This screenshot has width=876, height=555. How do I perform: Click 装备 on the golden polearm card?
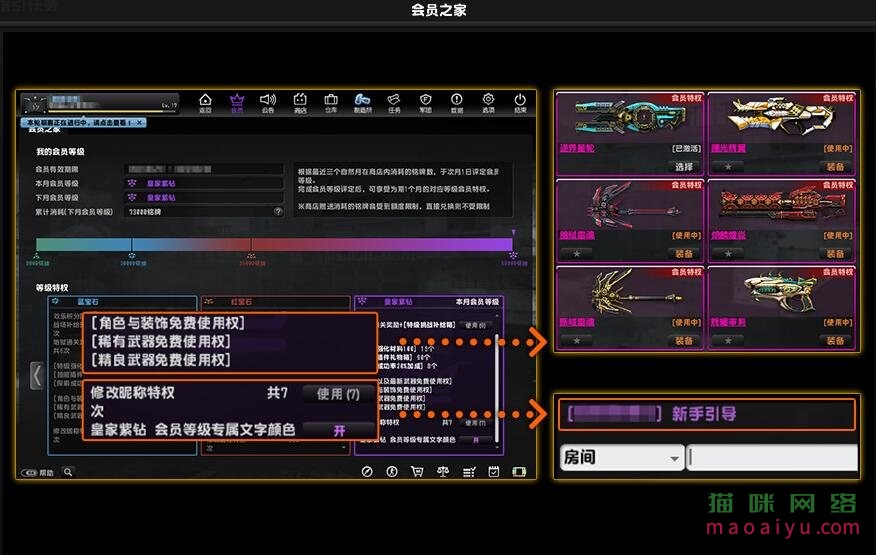coord(684,340)
